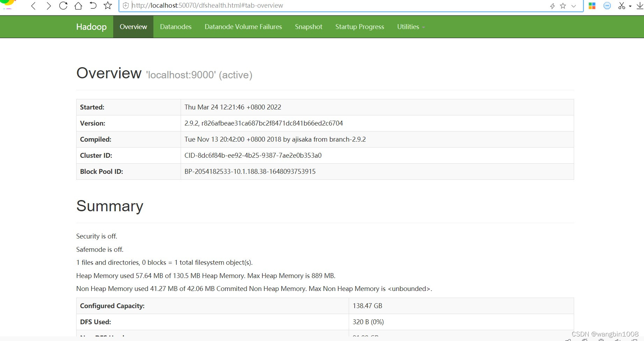The width and height of the screenshot is (644, 341).
Task: Open the Datanodes tab
Action: tap(176, 27)
